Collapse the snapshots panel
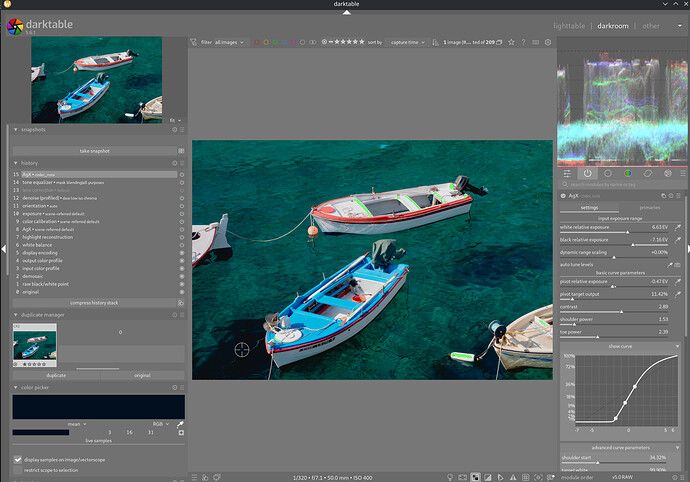Image resolution: width=690 pixels, height=482 pixels. click(x=16, y=130)
